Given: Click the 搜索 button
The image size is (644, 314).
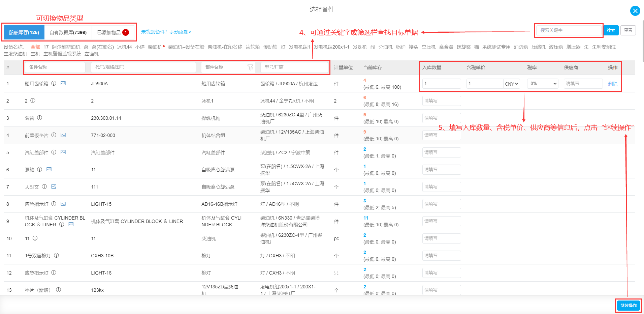Looking at the screenshot, I should (x=611, y=30).
